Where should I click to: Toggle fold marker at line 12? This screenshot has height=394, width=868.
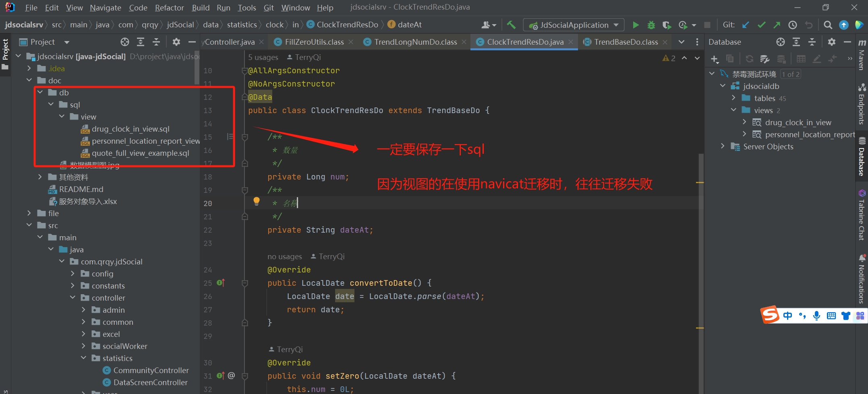pyautogui.click(x=244, y=97)
